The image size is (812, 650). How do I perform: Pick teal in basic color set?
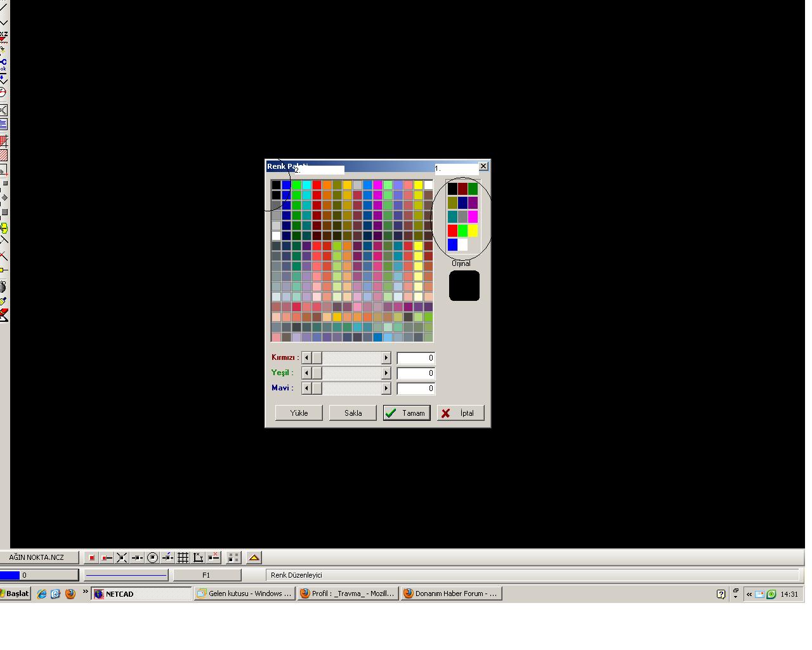(452, 216)
